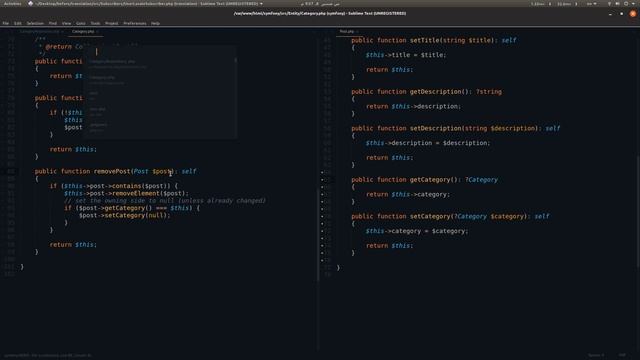
Task: Open the keyboard language dropdown in top bar
Action: [x=591, y=4]
